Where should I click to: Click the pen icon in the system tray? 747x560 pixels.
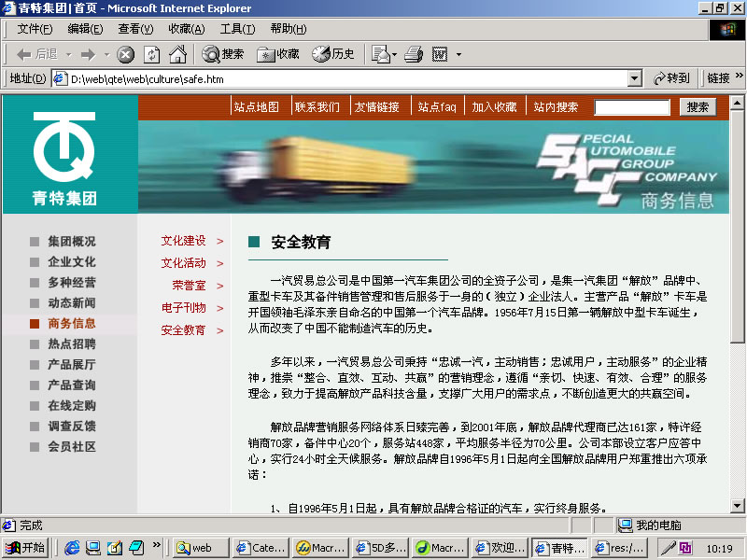click(668, 548)
